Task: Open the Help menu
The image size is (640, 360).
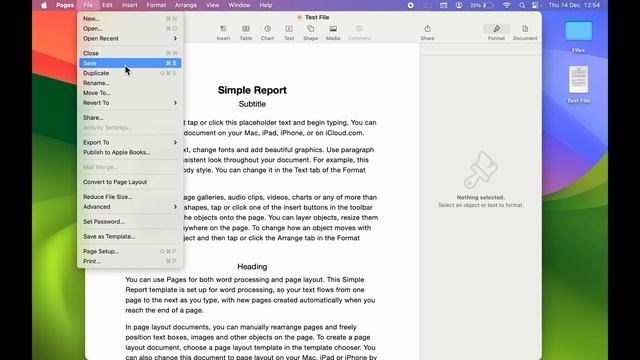Action: [x=266, y=5]
